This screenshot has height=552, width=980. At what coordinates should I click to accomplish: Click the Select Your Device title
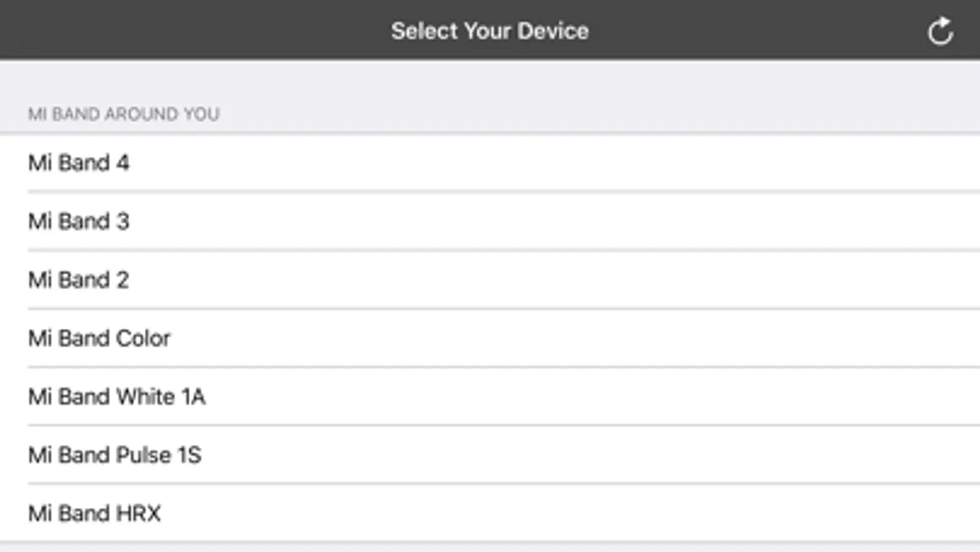click(x=490, y=31)
